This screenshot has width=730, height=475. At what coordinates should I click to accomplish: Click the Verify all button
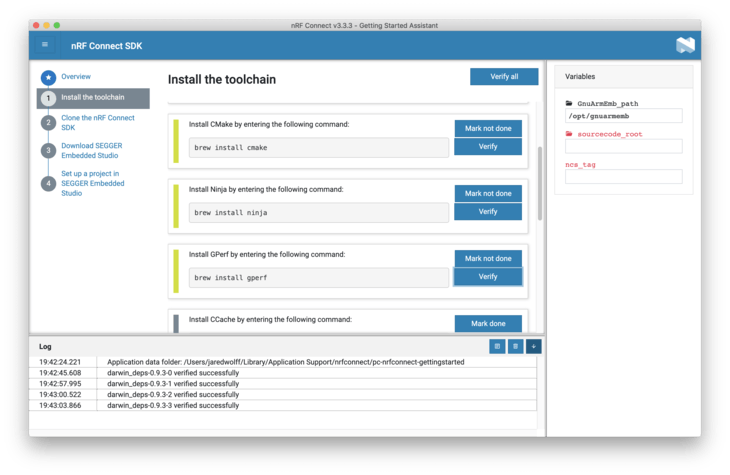tap(504, 76)
